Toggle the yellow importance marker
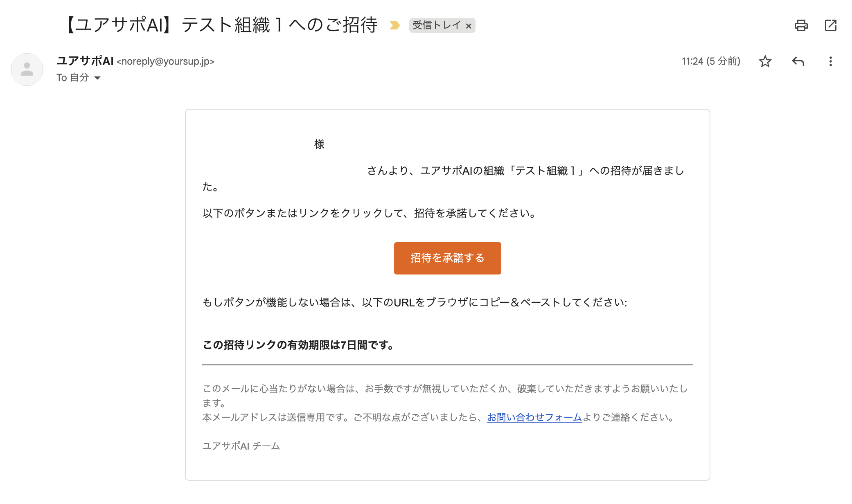The height and width of the screenshot is (504, 852). click(x=394, y=25)
